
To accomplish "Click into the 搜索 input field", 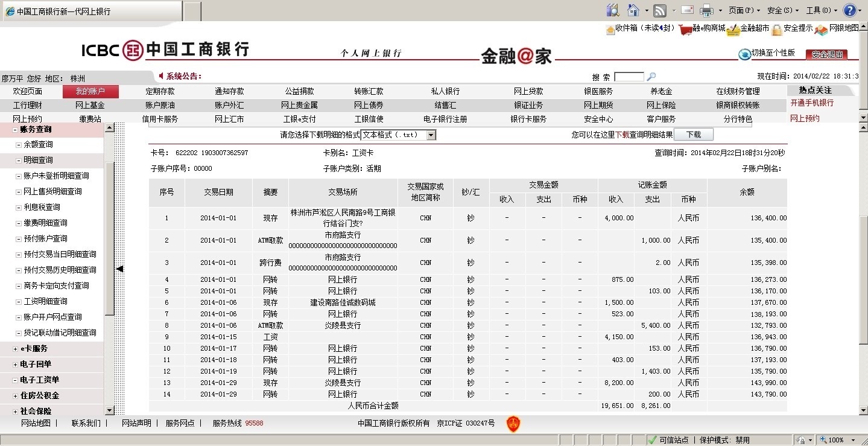I will coord(629,77).
